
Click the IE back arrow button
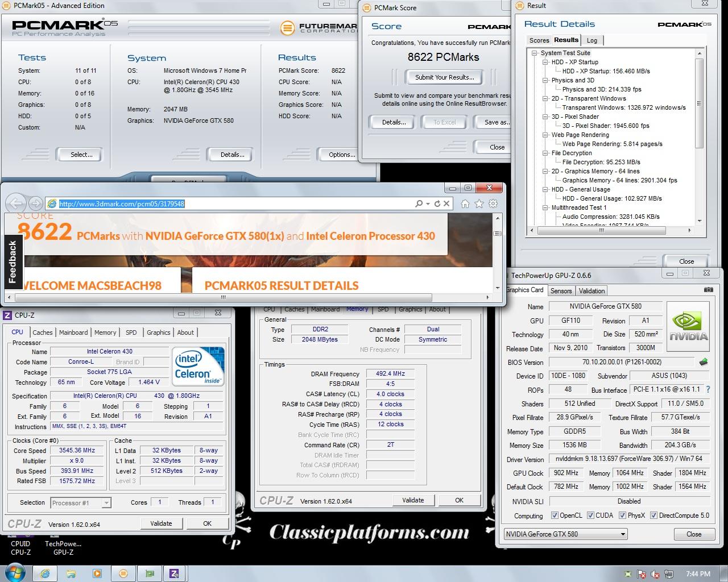[x=16, y=203]
